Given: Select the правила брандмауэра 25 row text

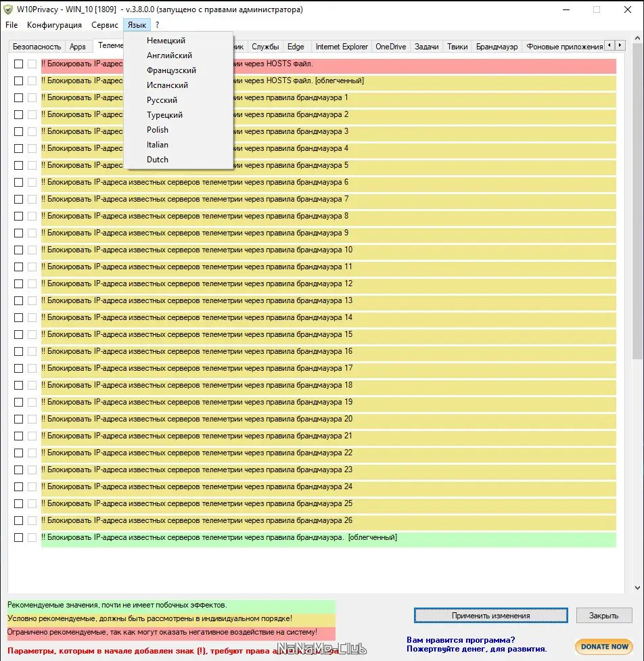Looking at the screenshot, I should click(196, 503).
